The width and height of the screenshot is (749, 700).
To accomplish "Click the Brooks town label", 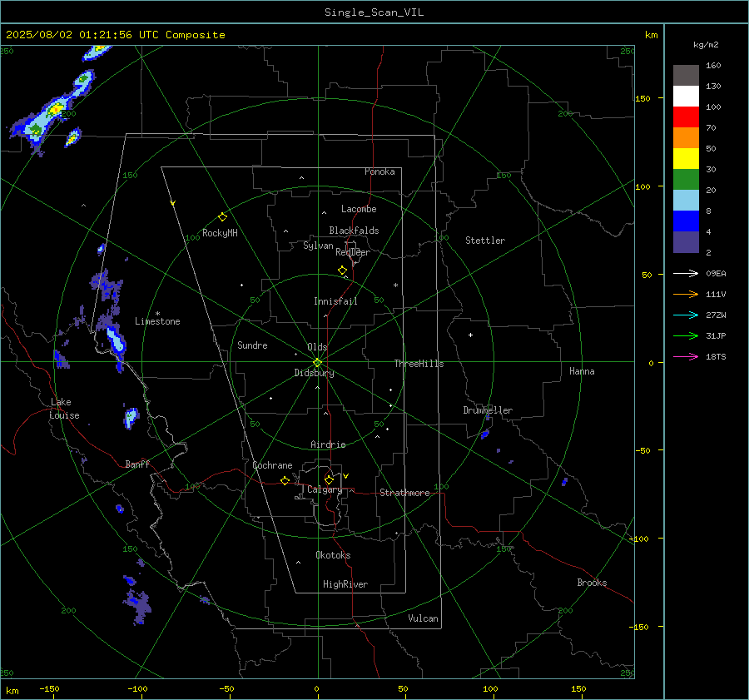I will pyautogui.click(x=592, y=583).
